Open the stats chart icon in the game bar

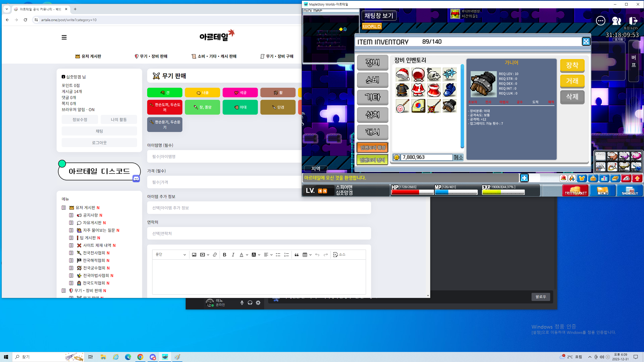604,178
